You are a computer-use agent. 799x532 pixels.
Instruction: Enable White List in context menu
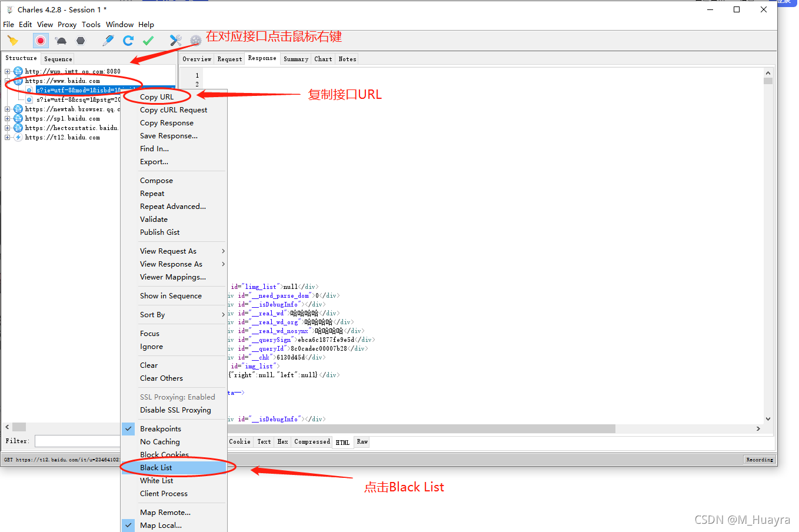tap(174, 481)
